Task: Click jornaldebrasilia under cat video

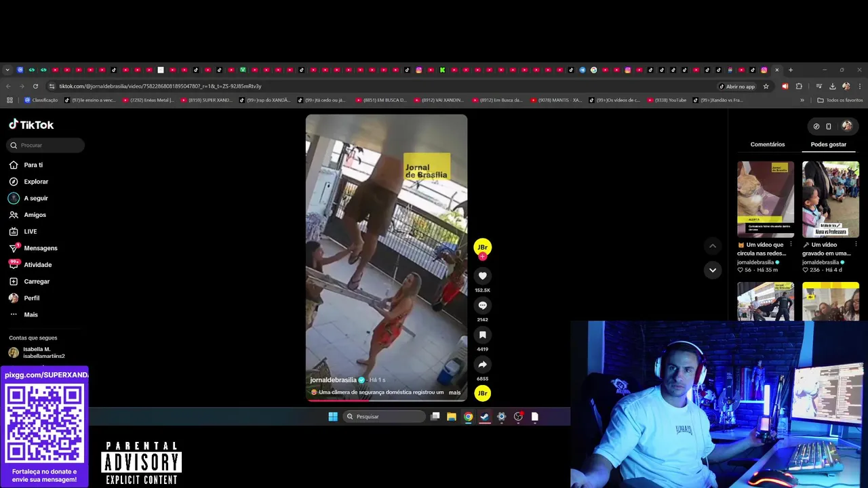Action: click(755, 262)
